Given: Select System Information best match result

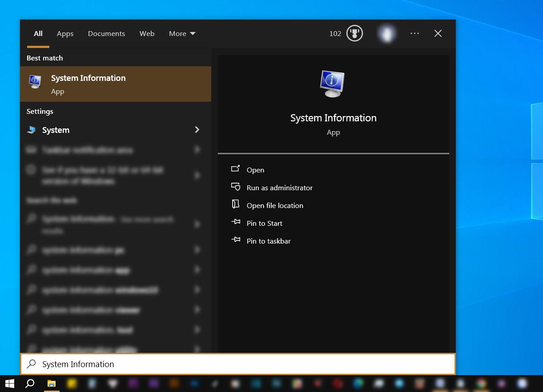Looking at the screenshot, I should click(x=115, y=84).
